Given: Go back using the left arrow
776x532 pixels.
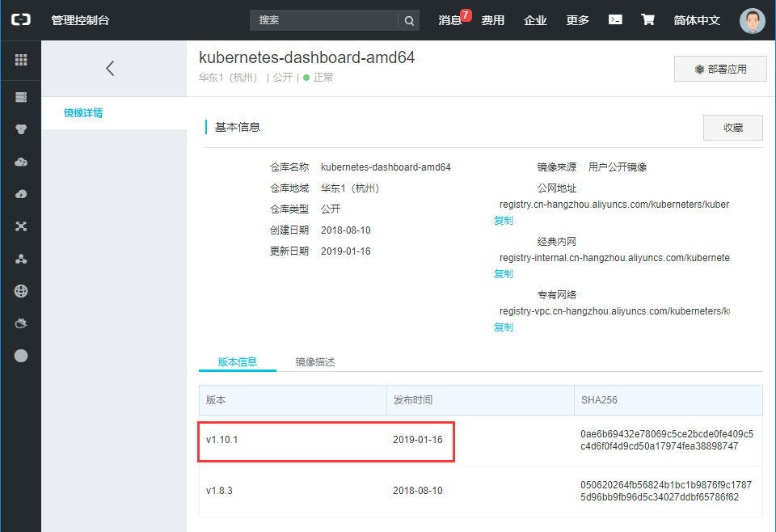Looking at the screenshot, I should pyautogui.click(x=111, y=68).
